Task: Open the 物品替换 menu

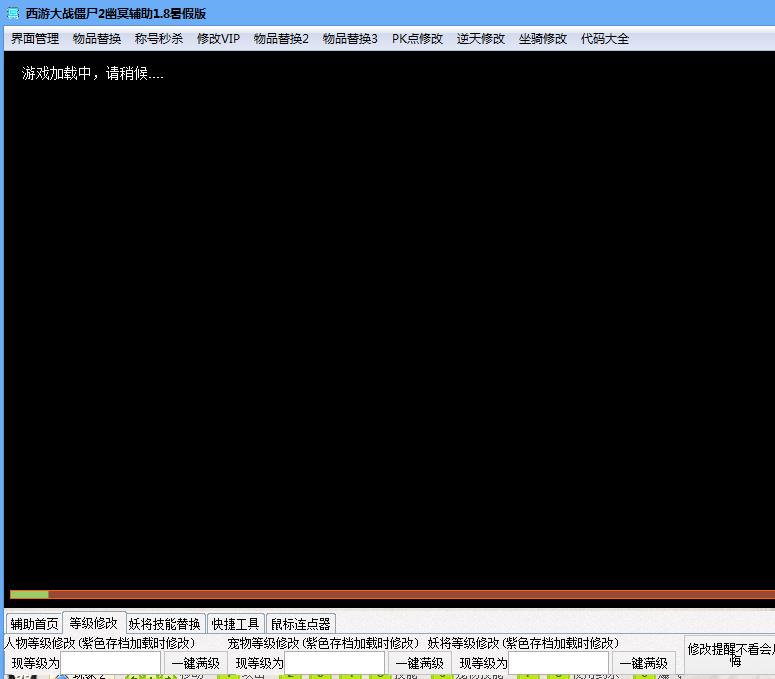Action: 97,39
